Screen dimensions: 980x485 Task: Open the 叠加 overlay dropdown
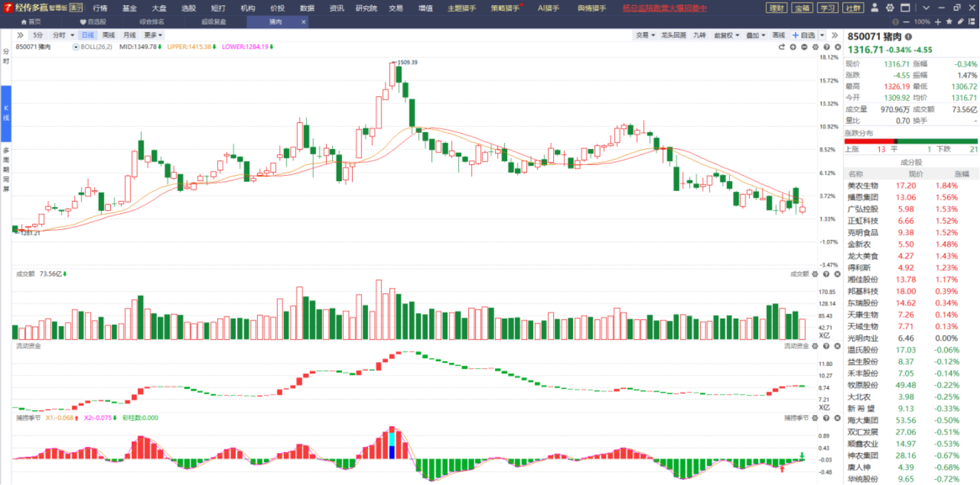point(755,35)
